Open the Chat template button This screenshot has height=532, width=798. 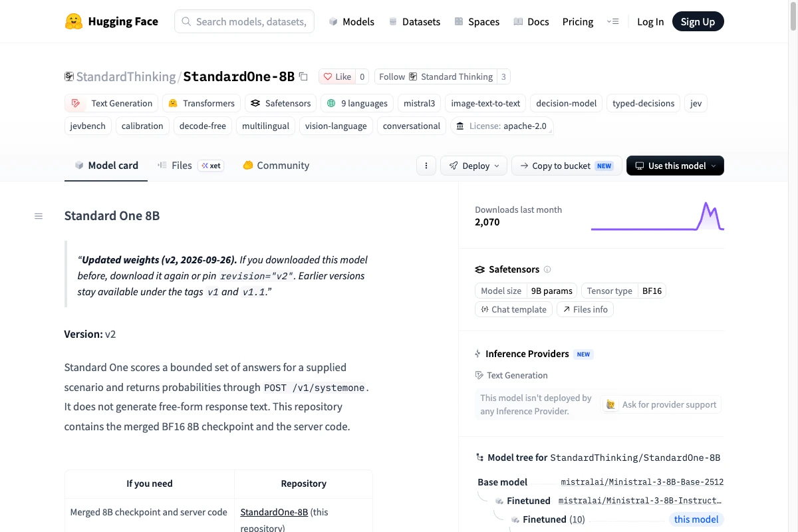(x=513, y=309)
